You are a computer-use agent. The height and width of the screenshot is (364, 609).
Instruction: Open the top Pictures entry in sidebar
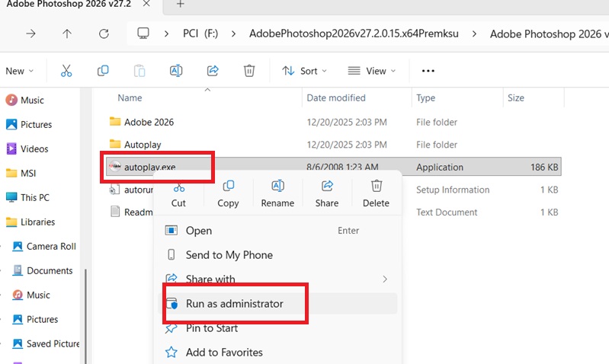click(x=29, y=125)
